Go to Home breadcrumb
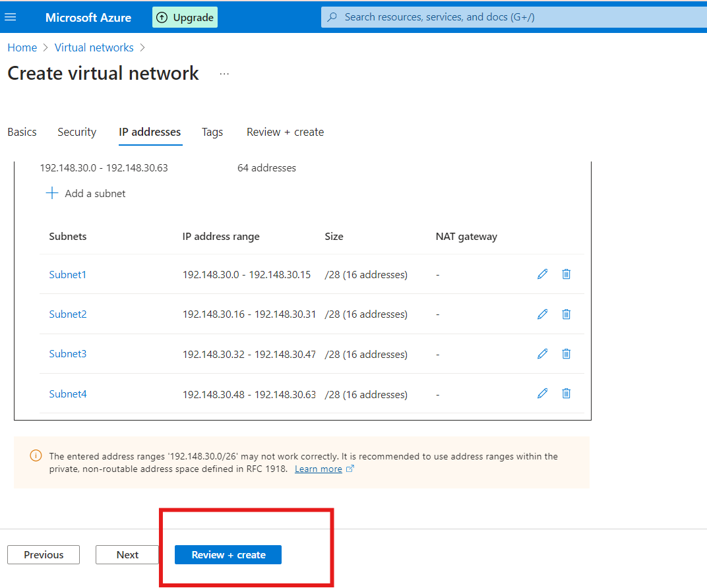The width and height of the screenshot is (707, 588). tap(22, 47)
